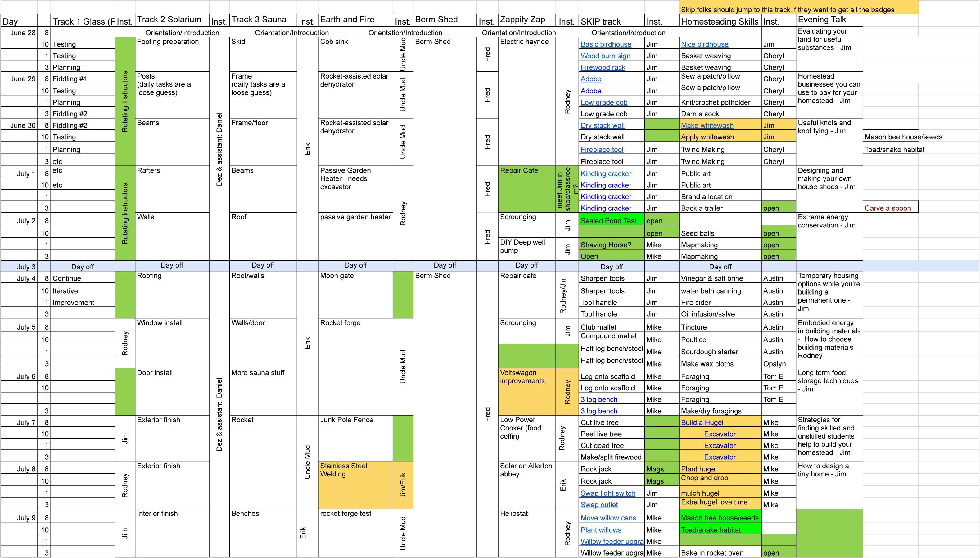This screenshot has width=980, height=558.
Task: Open the Swap outlet link
Action: [x=599, y=505]
